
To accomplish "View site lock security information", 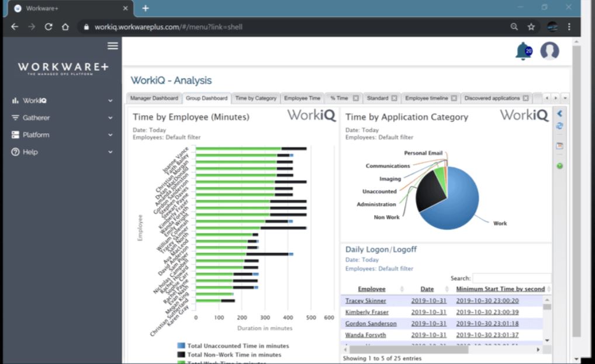I will (86, 27).
